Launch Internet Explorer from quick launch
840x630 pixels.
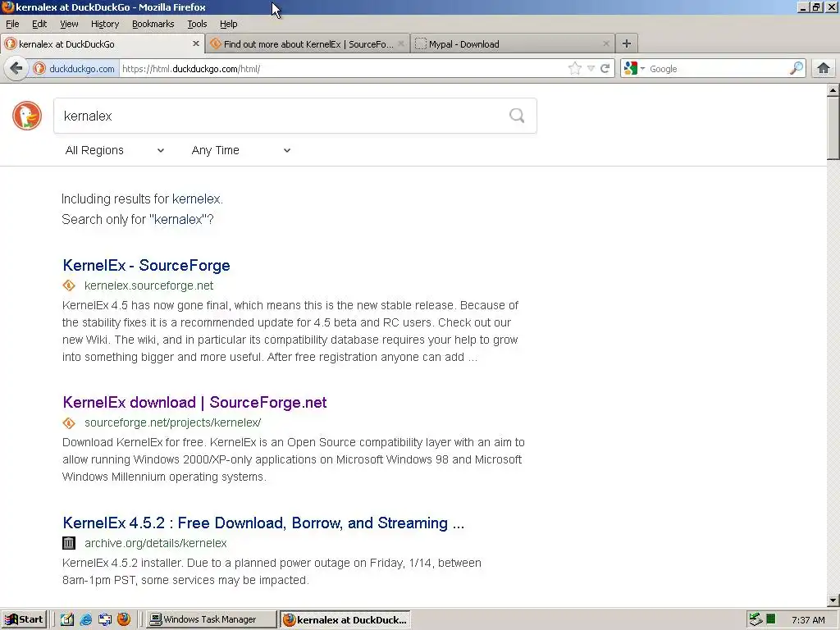85,619
